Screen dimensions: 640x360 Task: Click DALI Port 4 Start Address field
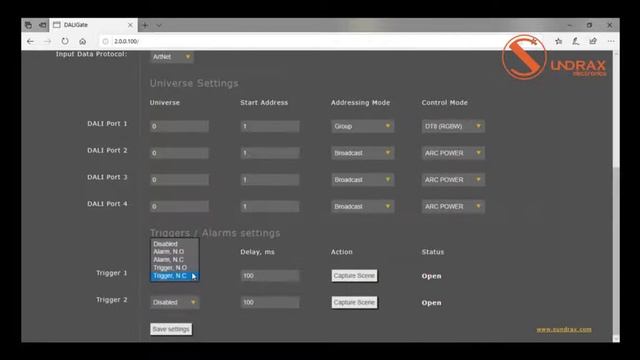click(270, 207)
